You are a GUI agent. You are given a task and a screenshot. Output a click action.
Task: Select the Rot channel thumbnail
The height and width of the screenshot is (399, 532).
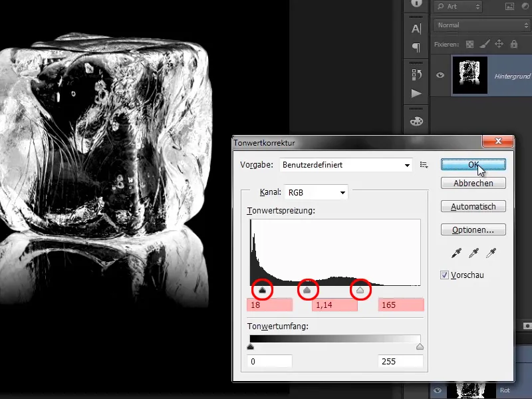[470, 390]
